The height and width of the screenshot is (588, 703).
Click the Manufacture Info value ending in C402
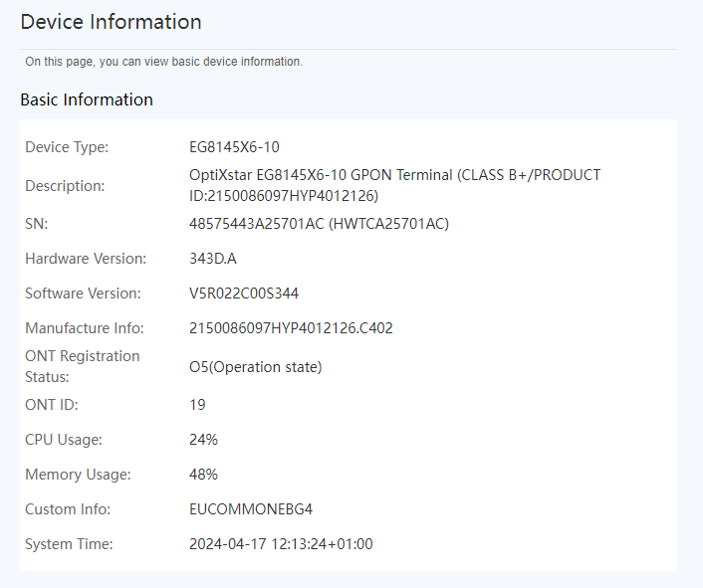[x=291, y=328]
